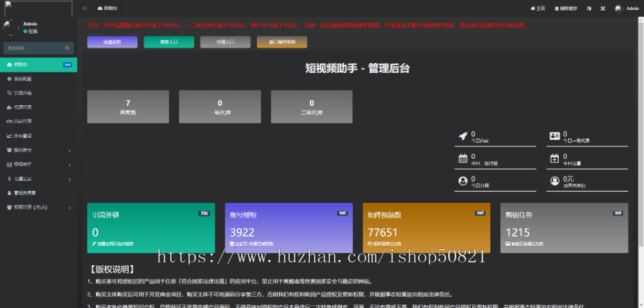Click the calendar-plus icon for today's recharge
644x308 pixels.
555,159
